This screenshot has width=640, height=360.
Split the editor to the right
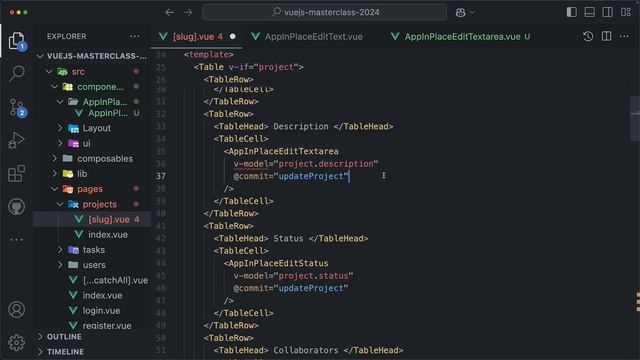click(607, 36)
